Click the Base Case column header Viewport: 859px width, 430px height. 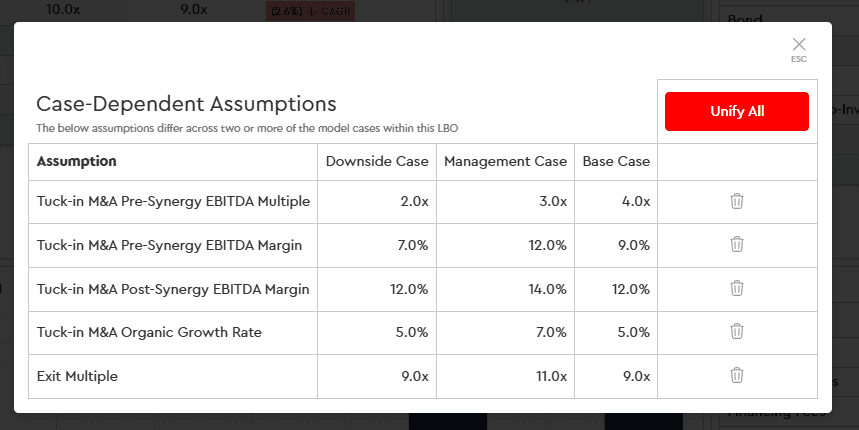coord(617,161)
